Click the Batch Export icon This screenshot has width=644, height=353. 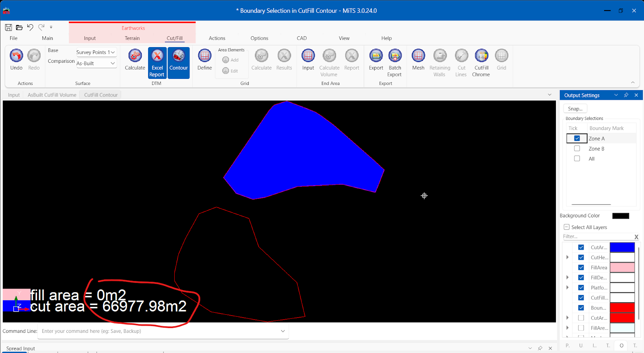395,56
